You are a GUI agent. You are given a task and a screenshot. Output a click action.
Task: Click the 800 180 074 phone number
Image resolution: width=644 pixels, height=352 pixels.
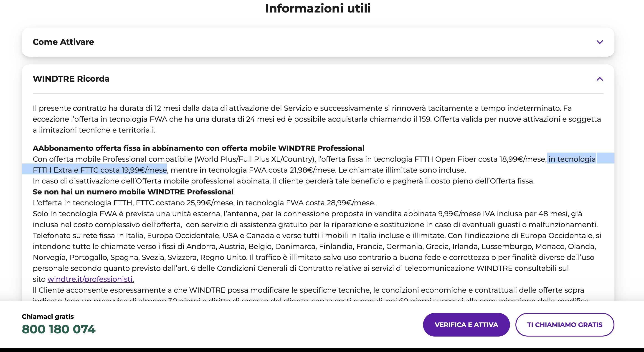coord(58,329)
